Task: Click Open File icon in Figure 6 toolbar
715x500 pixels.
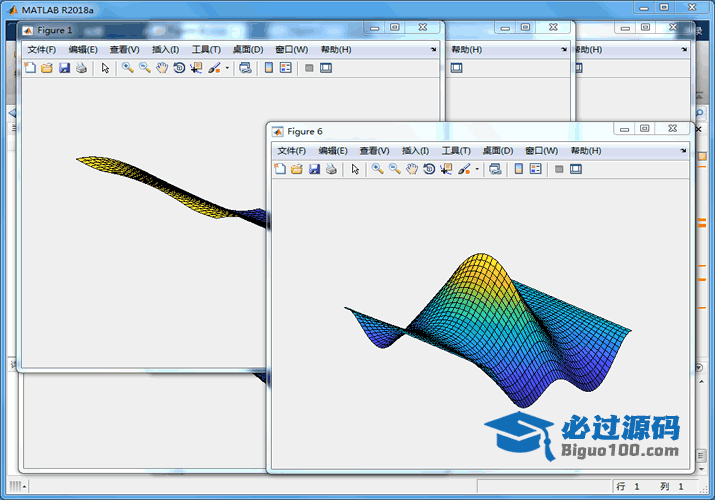Action: pos(297,169)
